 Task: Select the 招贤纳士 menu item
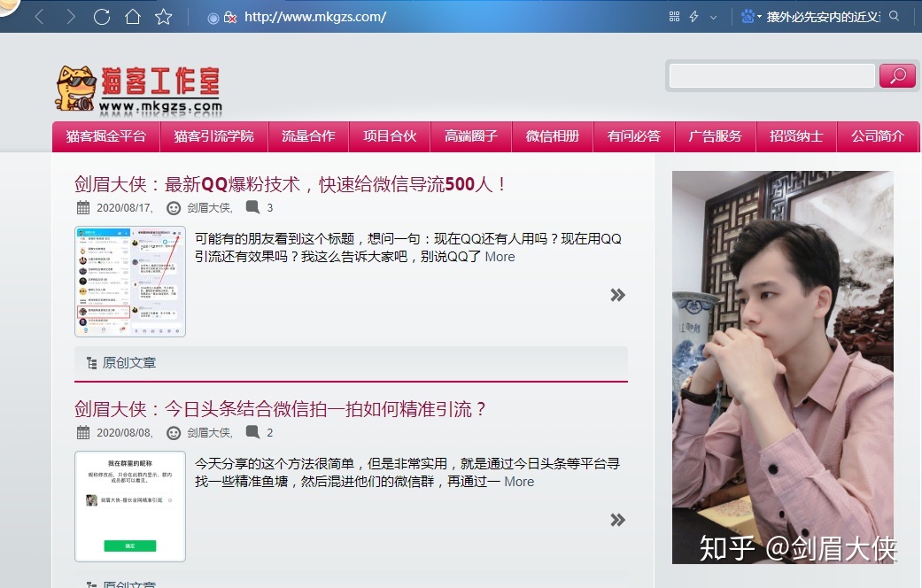click(797, 136)
